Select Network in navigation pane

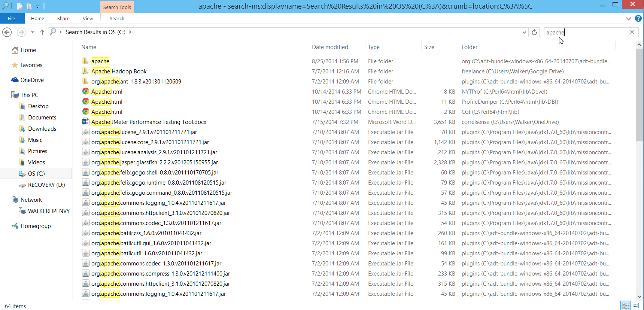31,200
